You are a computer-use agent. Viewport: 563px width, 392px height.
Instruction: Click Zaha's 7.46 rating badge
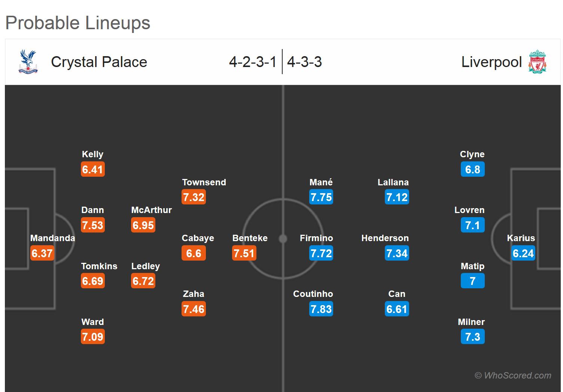point(194,309)
